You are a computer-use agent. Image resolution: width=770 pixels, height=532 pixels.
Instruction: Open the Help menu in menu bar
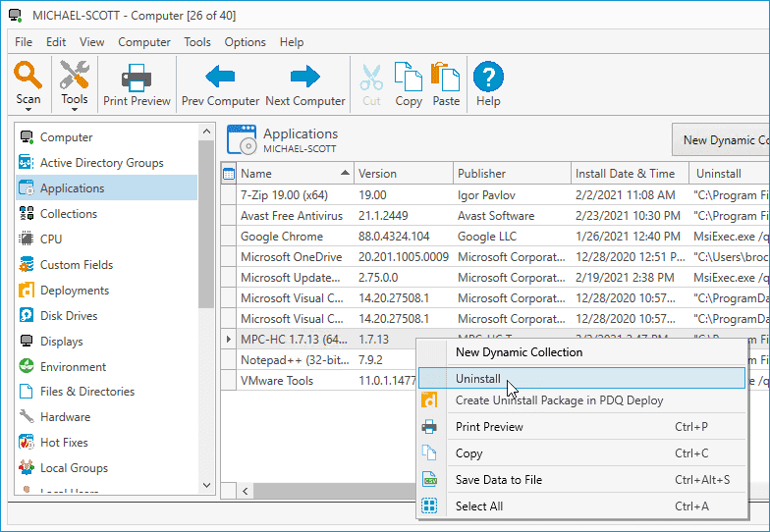pos(292,42)
